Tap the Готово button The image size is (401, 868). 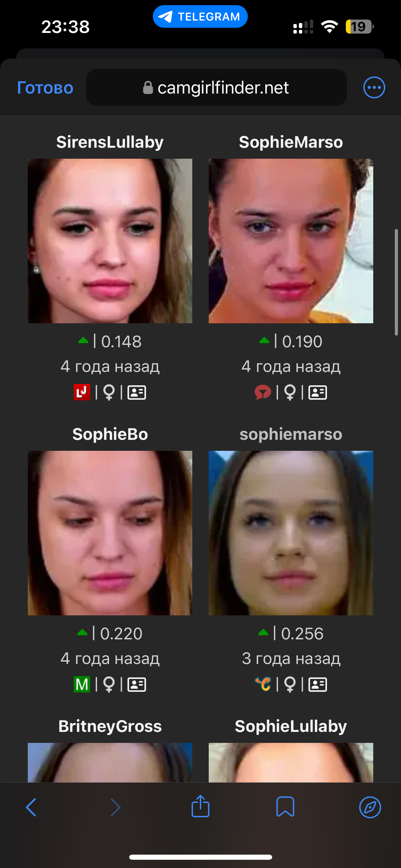coord(45,88)
